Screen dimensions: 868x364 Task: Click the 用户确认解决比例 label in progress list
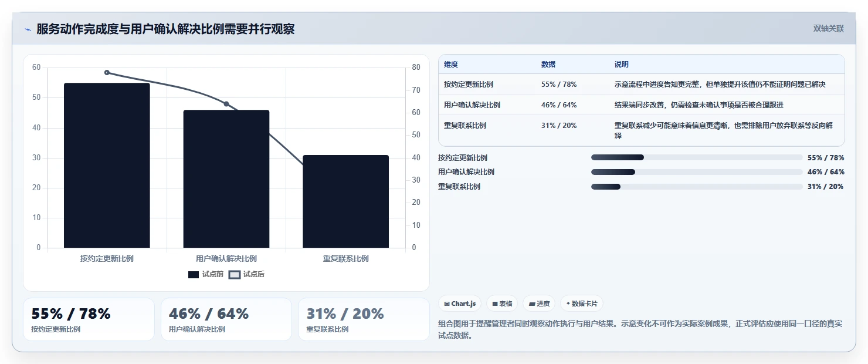pyautogui.click(x=466, y=172)
